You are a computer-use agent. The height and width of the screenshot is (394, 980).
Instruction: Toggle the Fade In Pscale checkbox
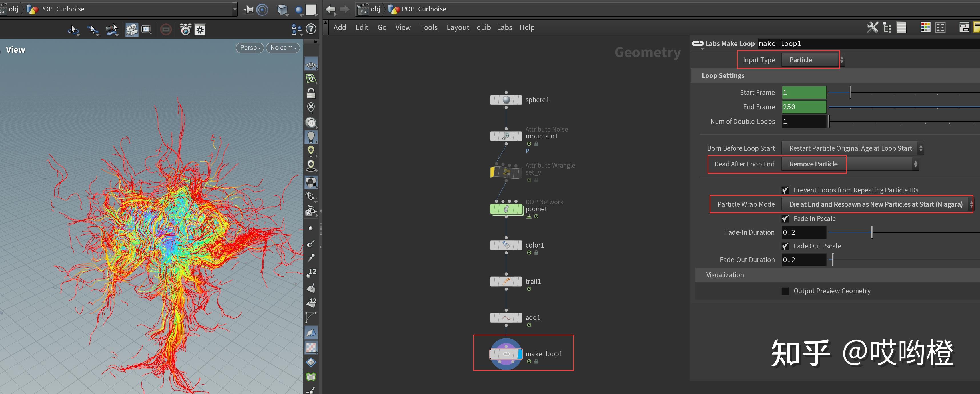click(785, 219)
